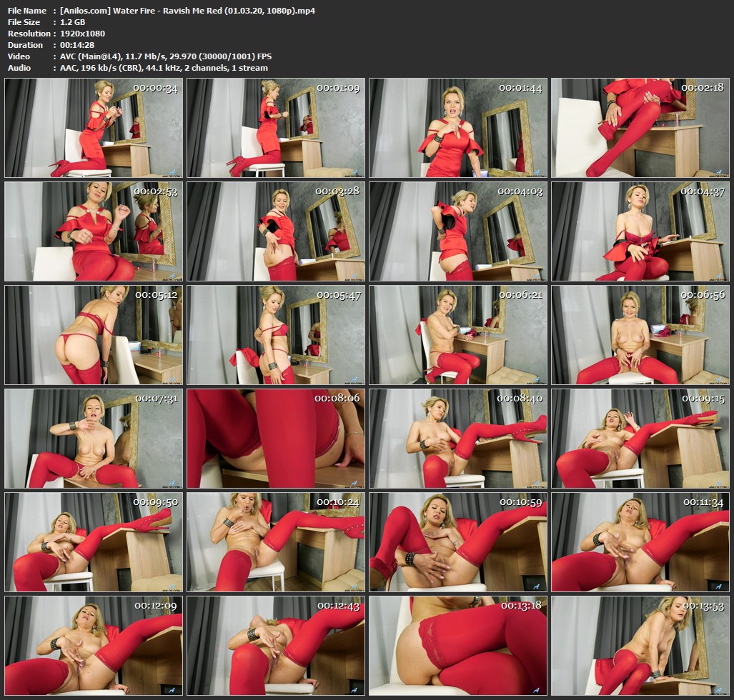This screenshot has width=734, height=700.
Task: Click the preview frame at 00:06:56
Action: 640,335
